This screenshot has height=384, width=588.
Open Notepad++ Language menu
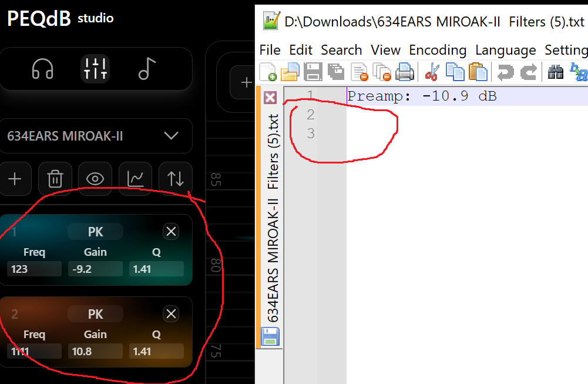[506, 50]
